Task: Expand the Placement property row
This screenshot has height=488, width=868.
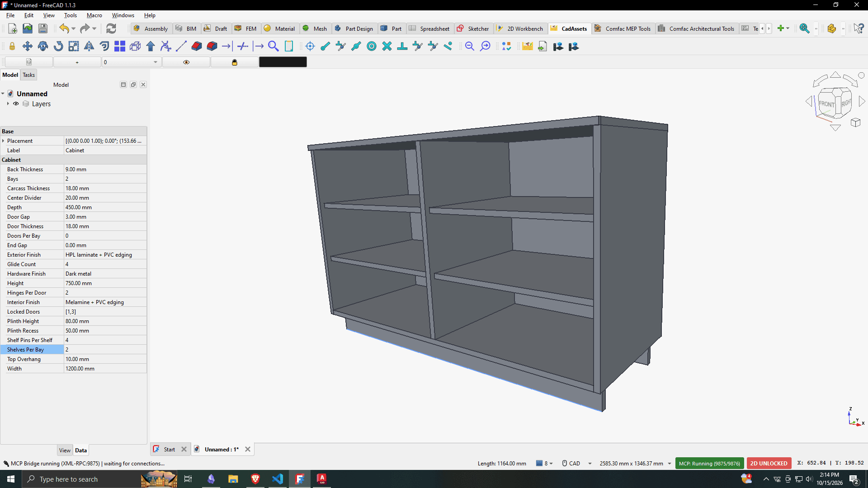Action: [x=3, y=141]
